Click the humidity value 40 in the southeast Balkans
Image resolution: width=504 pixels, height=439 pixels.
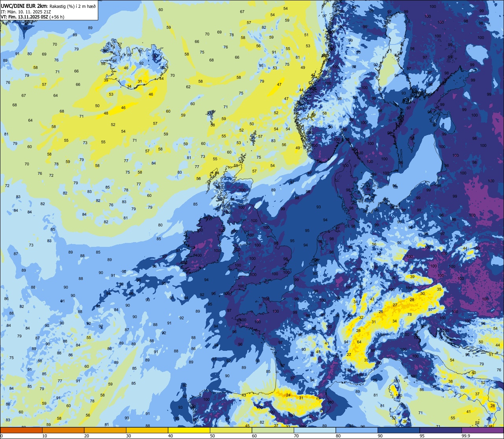tap(473, 372)
